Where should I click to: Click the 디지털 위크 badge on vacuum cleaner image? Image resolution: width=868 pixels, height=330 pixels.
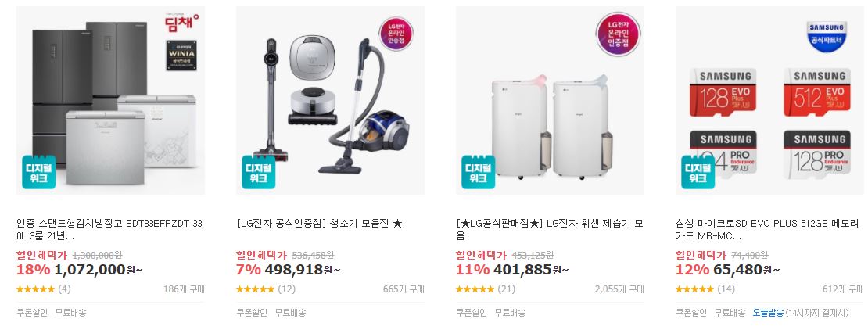coord(259,171)
